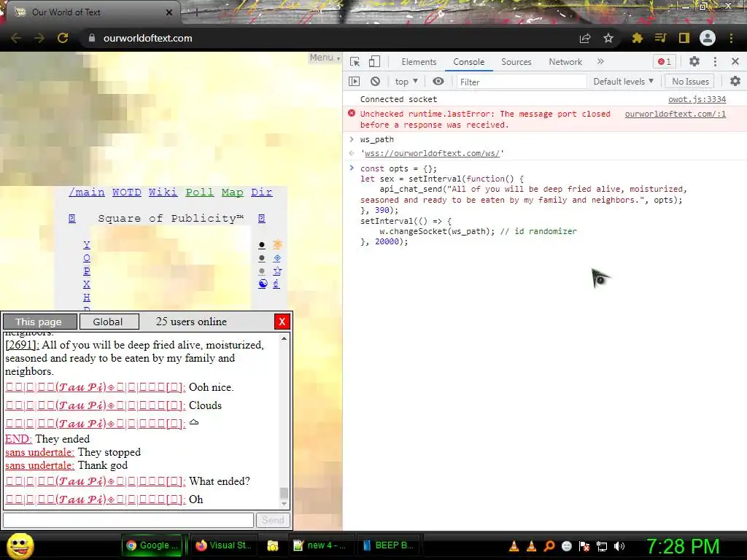Follow the /main link

[x=87, y=192]
